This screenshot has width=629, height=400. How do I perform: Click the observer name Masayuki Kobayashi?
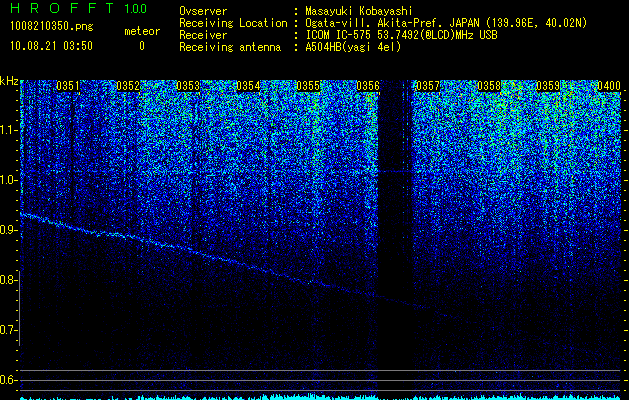click(x=359, y=11)
